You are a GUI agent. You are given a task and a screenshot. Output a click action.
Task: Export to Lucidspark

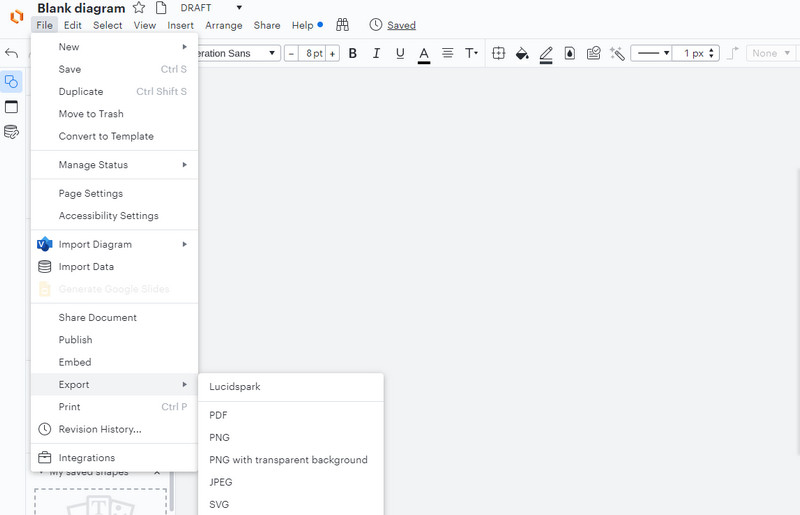tap(291, 386)
